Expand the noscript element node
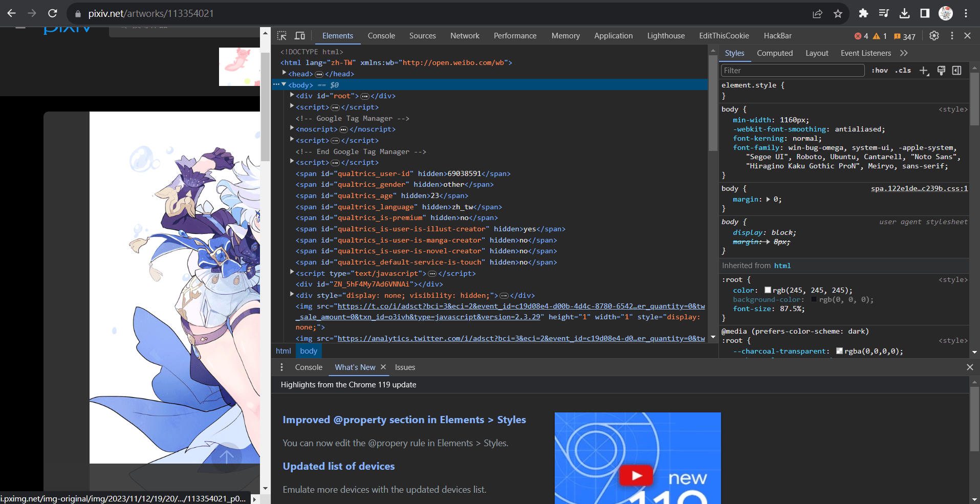 point(292,128)
